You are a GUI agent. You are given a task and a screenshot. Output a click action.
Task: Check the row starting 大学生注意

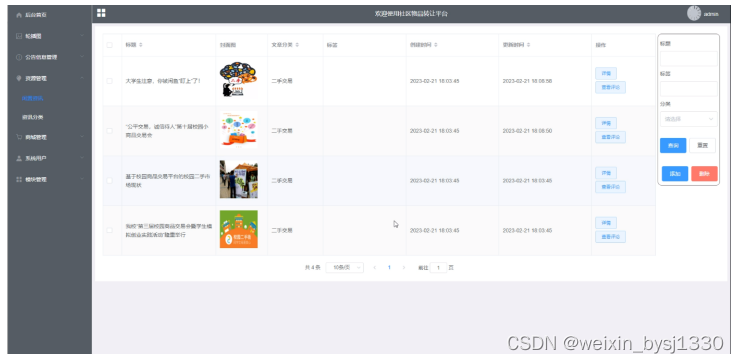109,81
